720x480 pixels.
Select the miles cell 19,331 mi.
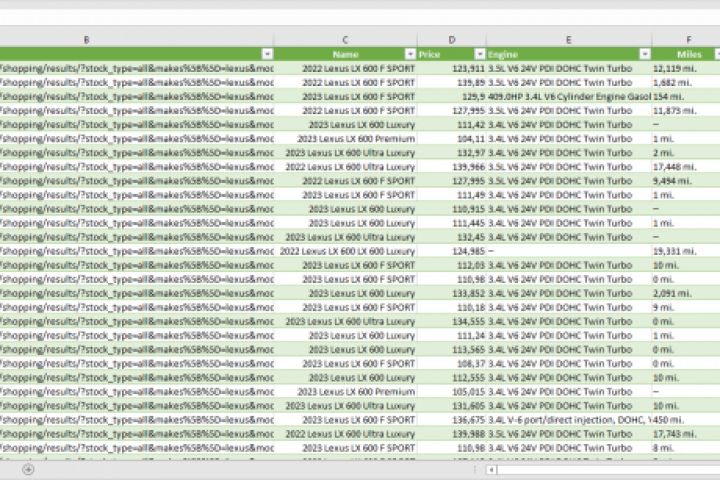[686, 251]
